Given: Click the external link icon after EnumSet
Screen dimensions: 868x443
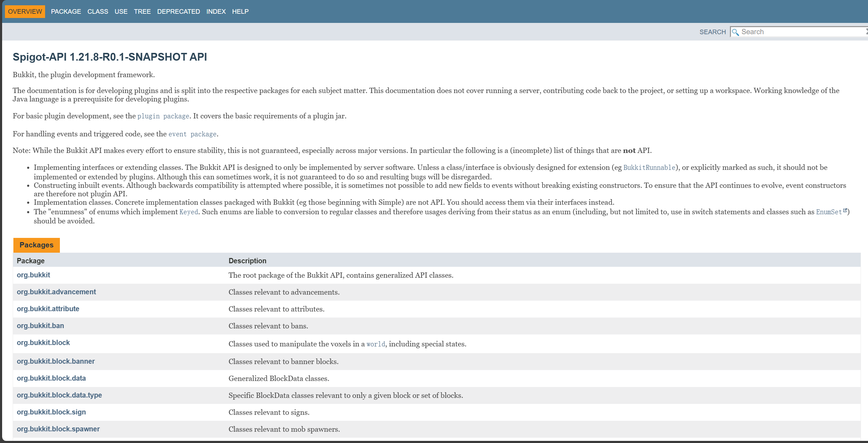Looking at the screenshot, I should pos(845,210).
